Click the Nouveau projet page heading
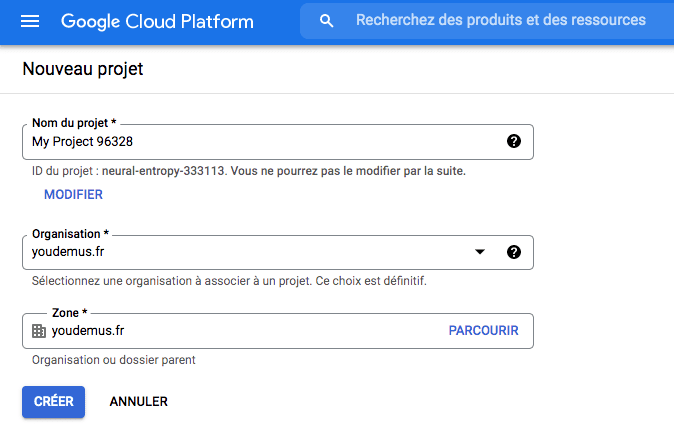 [83, 70]
